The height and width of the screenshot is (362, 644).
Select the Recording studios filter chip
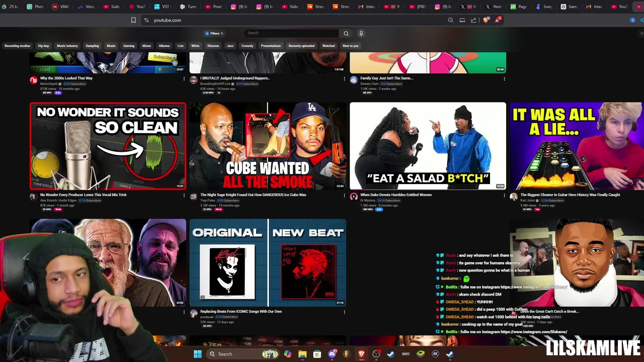[18, 46]
